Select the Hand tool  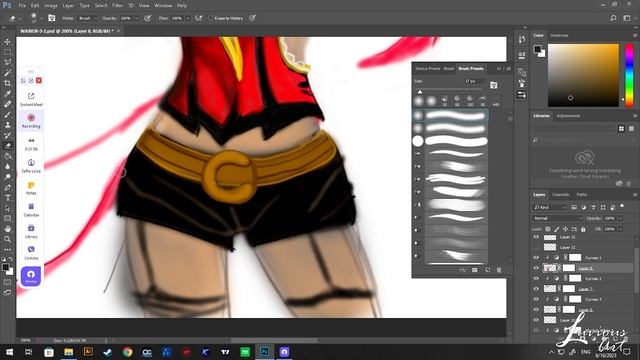coord(7,229)
